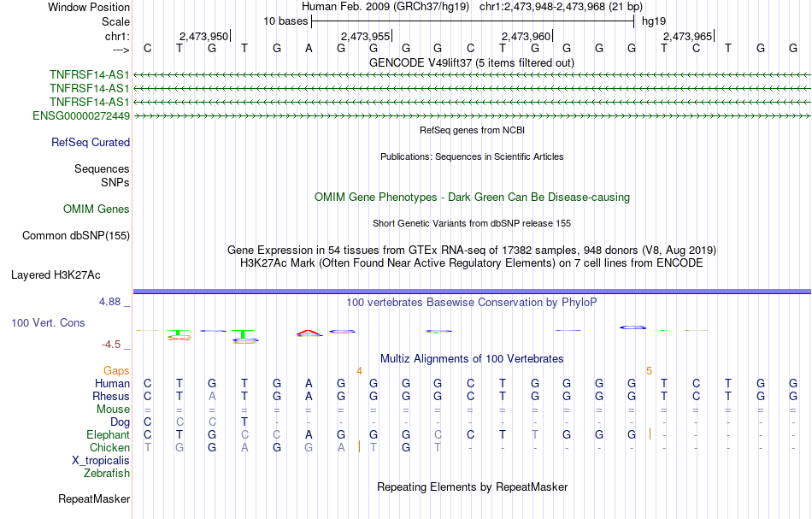
Task: Click the H3K27Ac Mark ENCODE title
Action: pos(472,262)
